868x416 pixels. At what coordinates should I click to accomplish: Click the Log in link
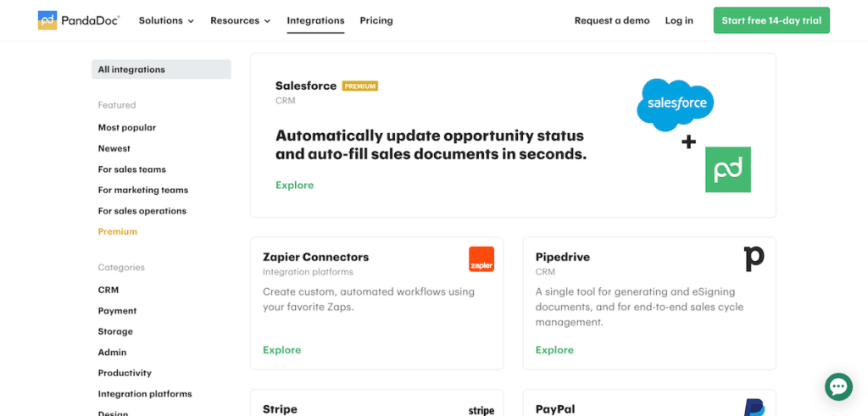pyautogui.click(x=679, y=20)
